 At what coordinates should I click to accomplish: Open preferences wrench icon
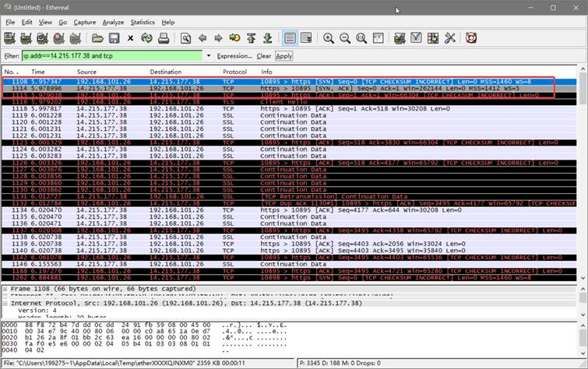tap(449, 38)
